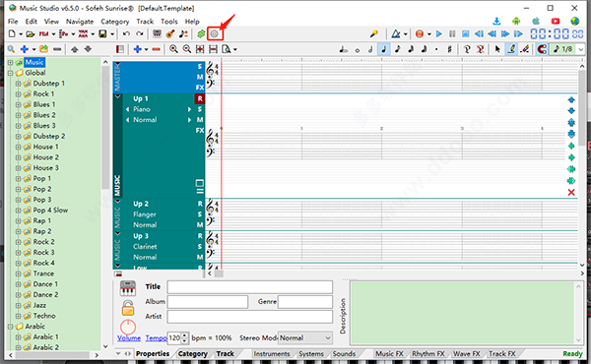591x364 pixels.
Task: Toggle Record R on Up 1 track
Action: click(x=200, y=98)
